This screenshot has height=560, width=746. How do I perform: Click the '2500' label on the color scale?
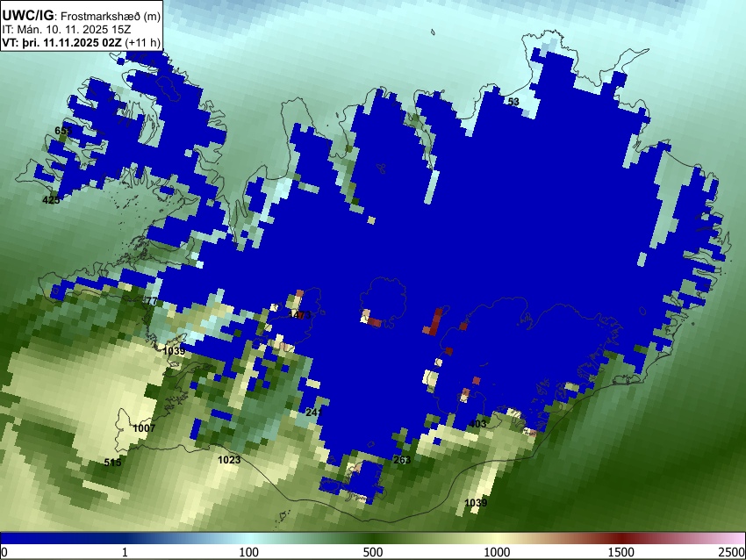(732, 552)
